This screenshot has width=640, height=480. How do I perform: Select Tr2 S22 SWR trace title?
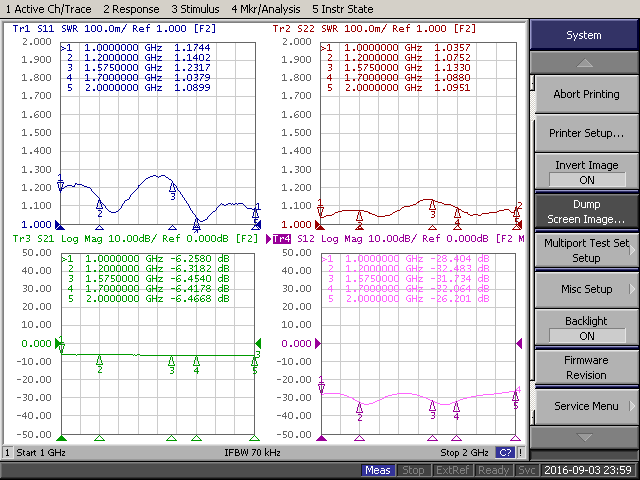click(374, 29)
